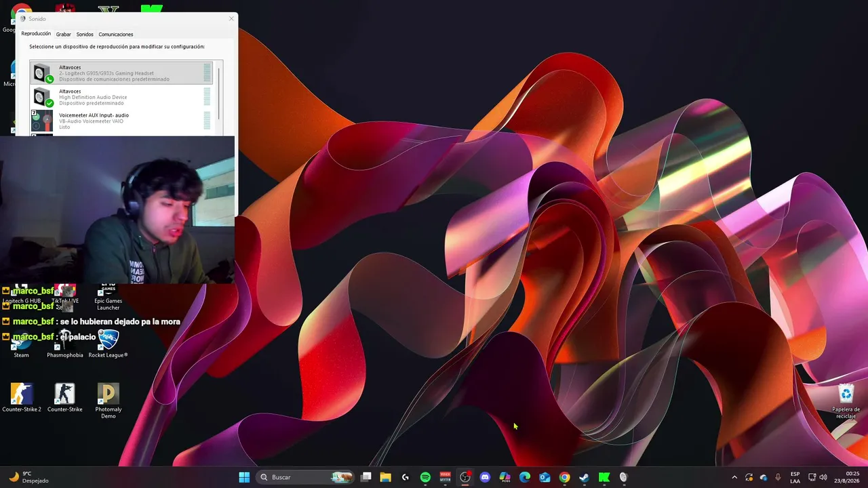Open Microsoft 365 Copilot from the taskbar
This screenshot has width=868, height=488.
click(505, 477)
